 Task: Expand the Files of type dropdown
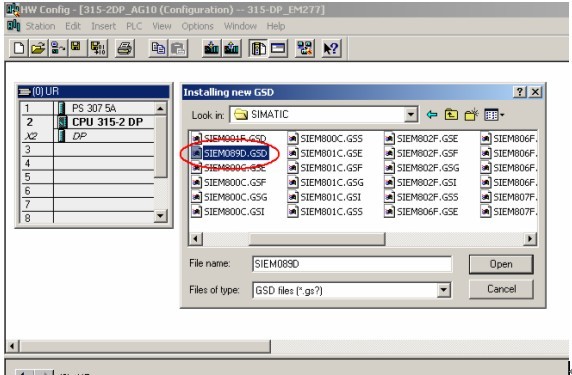(x=443, y=290)
